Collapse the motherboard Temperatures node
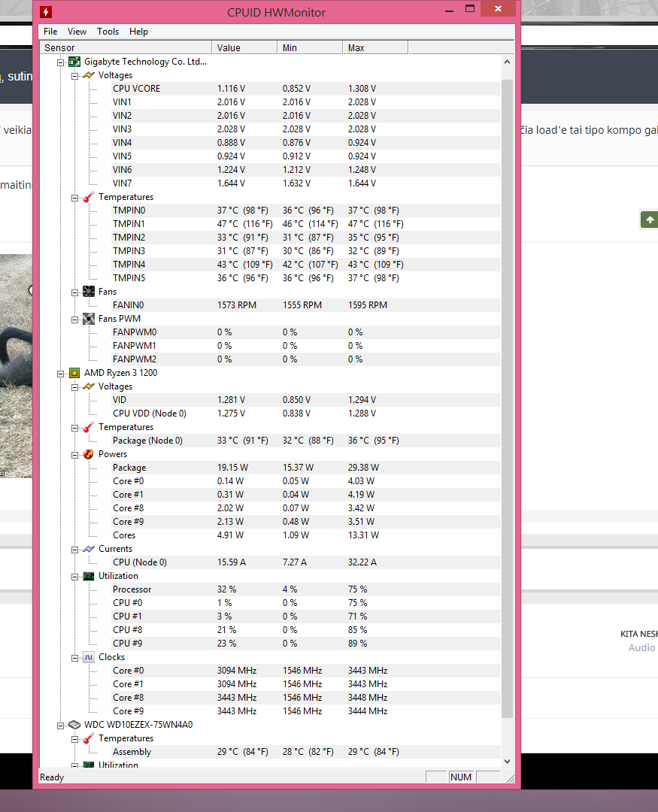Image resolution: width=658 pixels, height=812 pixels. point(74,197)
